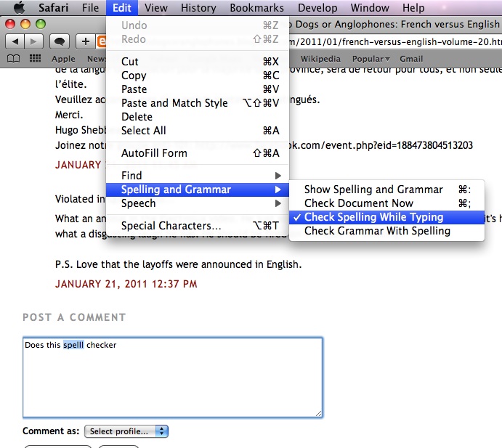502x448 pixels.
Task: Select Show Spelling and Grammar
Action: coord(386,190)
